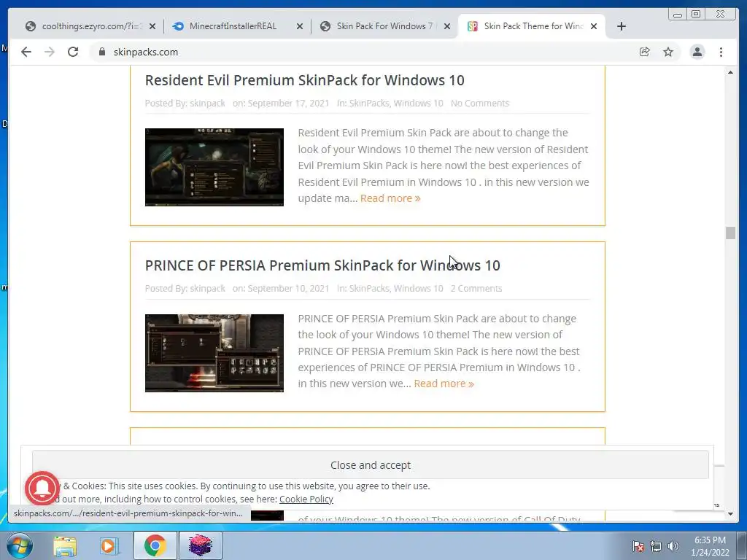Image resolution: width=747 pixels, height=560 pixels.
Task: Click the page scrollbar down arrow
Action: tap(730, 514)
